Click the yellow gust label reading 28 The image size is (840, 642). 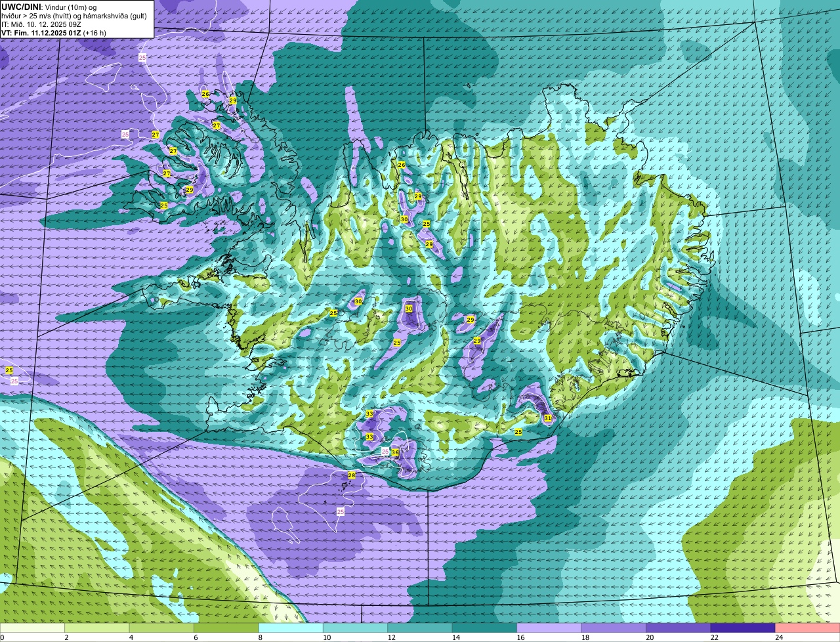(352, 475)
